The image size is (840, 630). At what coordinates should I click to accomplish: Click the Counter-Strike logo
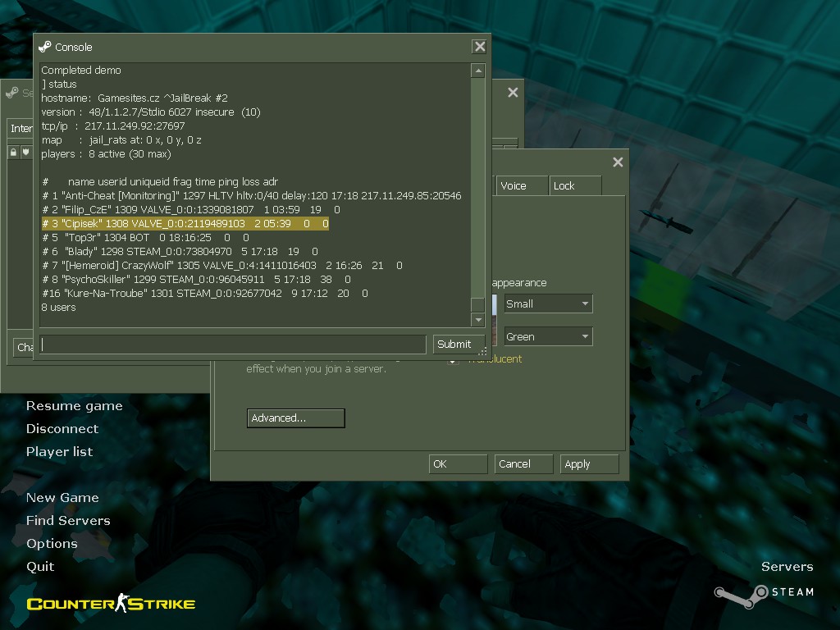(111, 603)
